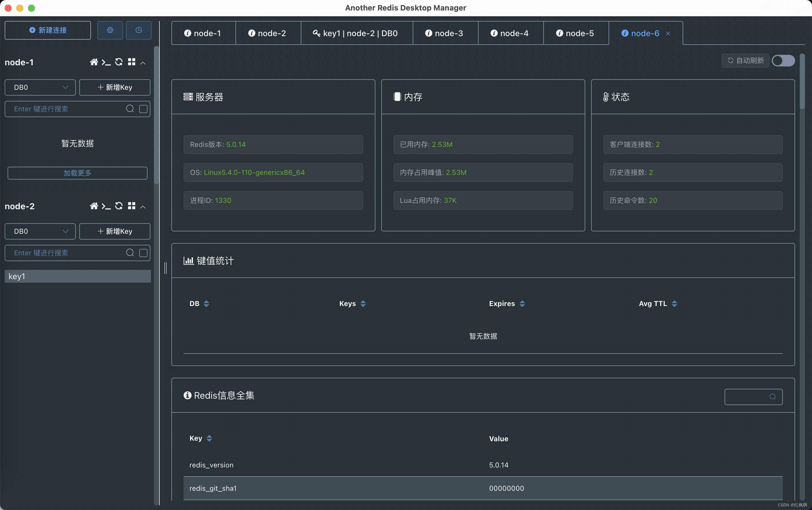Screen dimensions: 812x510
Task: Open node-2 grid menu icon
Action: pyautogui.click(x=131, y=206)
